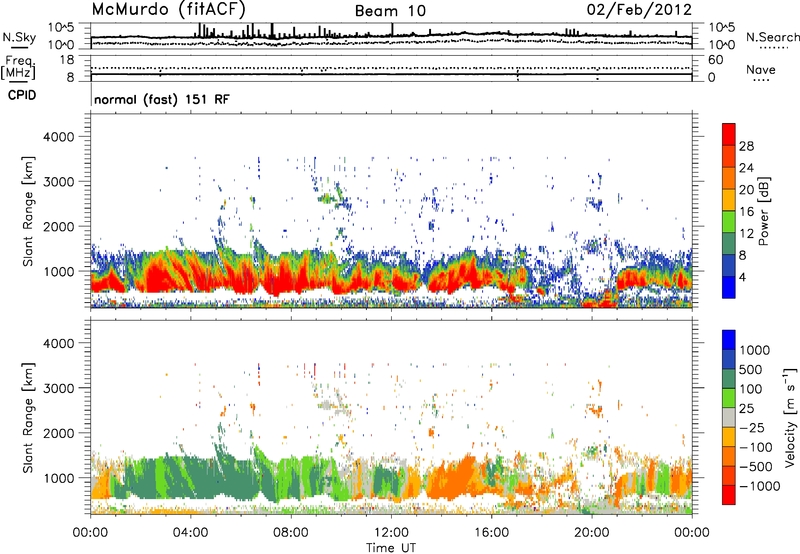Click the 500 tick on Velocity colorbar
The height and width of the screenshot is (554, 800).
tap(750, 370)
